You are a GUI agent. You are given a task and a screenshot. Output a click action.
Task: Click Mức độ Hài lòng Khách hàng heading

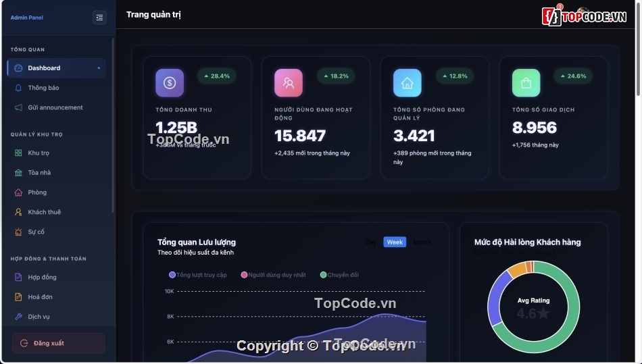[527, 242]
